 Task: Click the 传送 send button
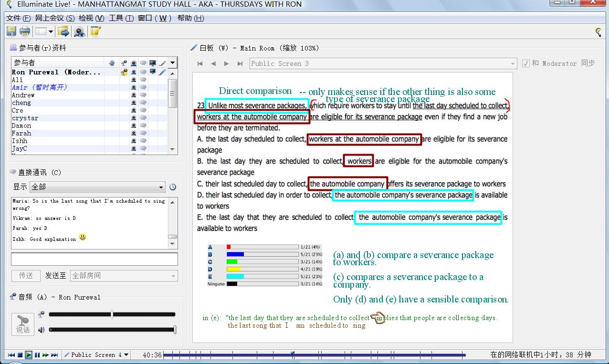coord(26,275)
